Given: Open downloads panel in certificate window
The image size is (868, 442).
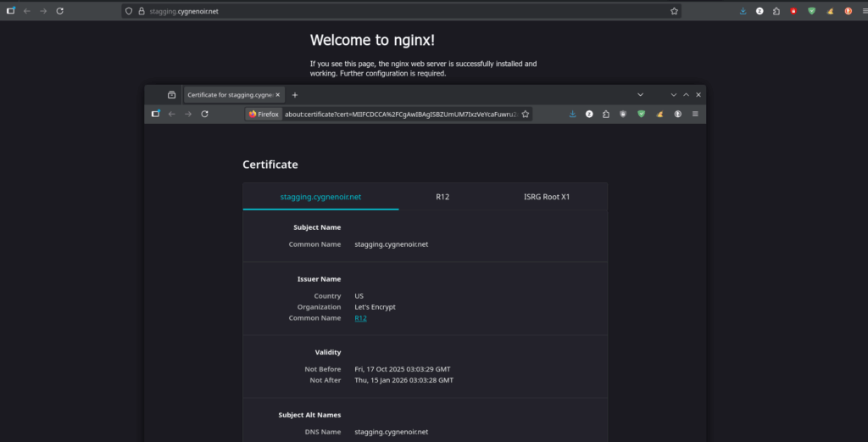Looking at the screenshot, I should click(573, 114).
